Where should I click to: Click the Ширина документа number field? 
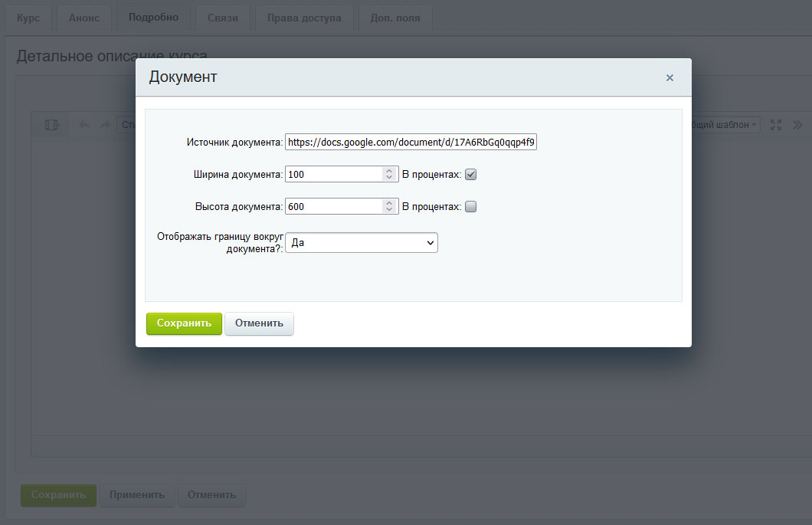(x=334, y=175)
